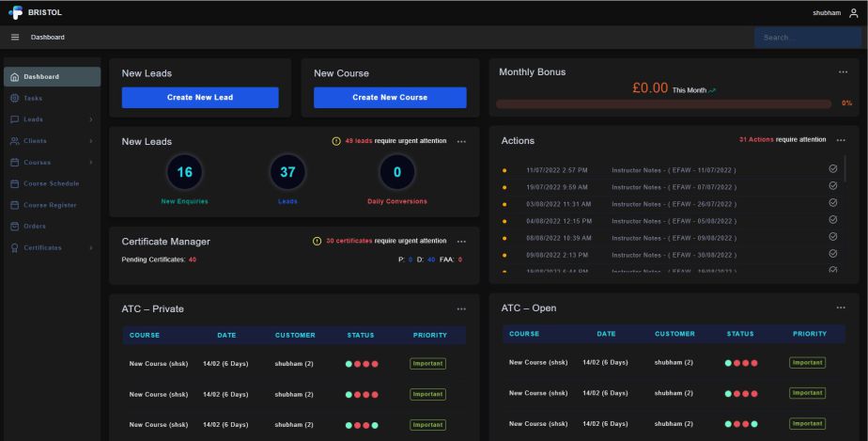Click the ATC – Private DATE column header
The image size is (868, 441).
point(226,335)
